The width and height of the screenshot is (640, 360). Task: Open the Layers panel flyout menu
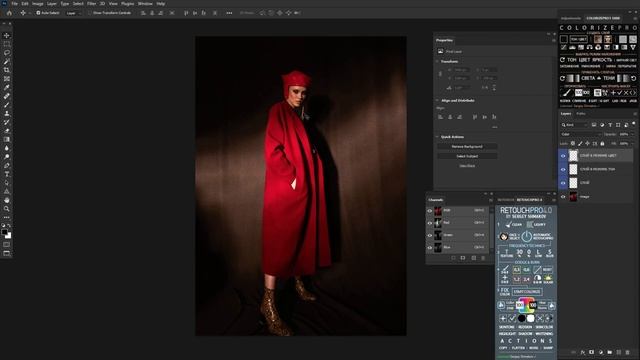click(635, 114)
